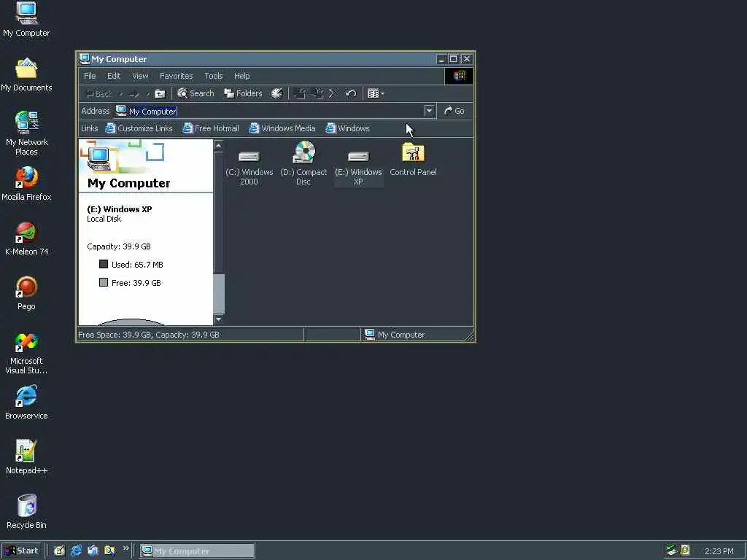Select the Microsoft Visual Studio desktop shortcut
The width and height of the screenshot is (747, 560).
[x=26, y=353]
